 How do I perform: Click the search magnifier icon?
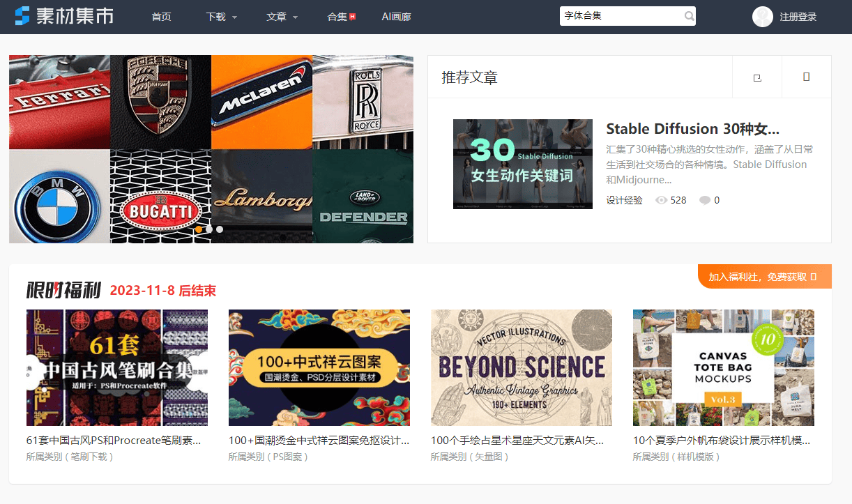pyautogui.click(x=689, y=16)
